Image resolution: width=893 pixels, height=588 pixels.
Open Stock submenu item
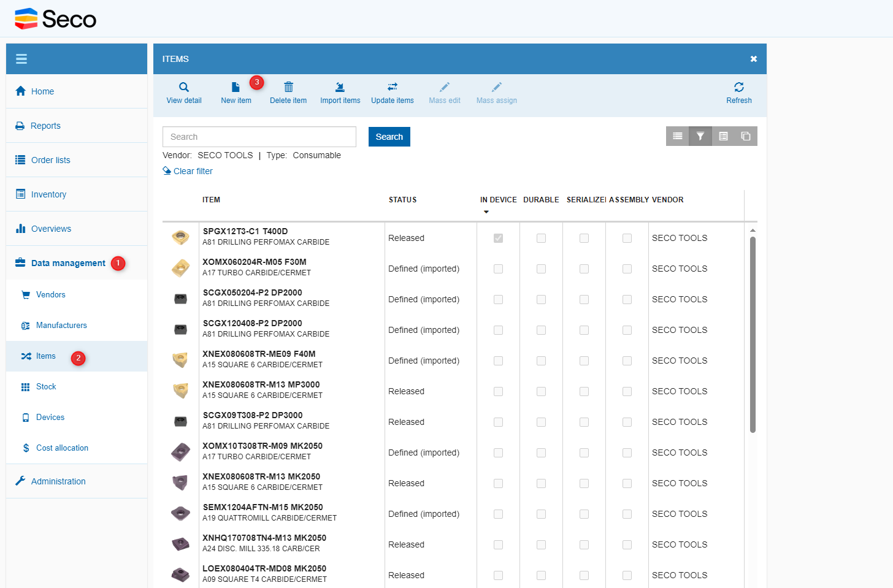click(x=77, y=387)
